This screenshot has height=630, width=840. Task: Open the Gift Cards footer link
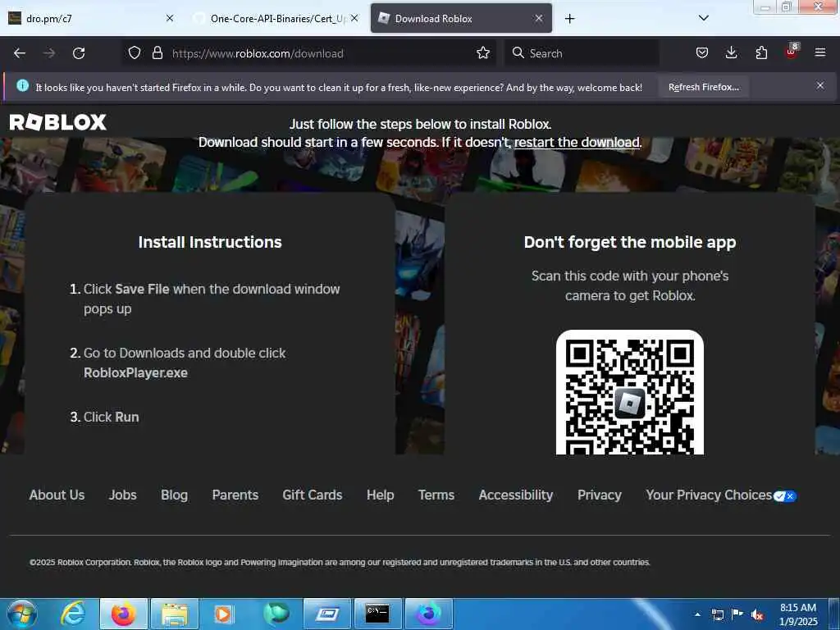coord(313,495)
